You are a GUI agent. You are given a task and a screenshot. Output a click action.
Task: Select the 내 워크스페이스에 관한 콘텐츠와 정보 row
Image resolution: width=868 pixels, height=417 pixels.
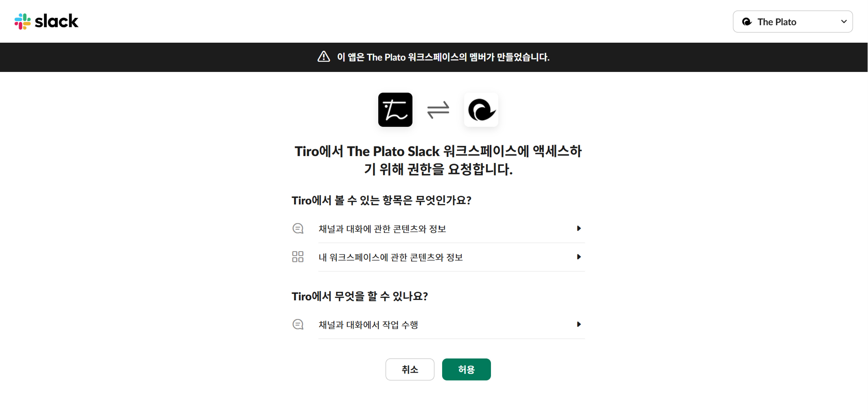click(x=391, y=257)
